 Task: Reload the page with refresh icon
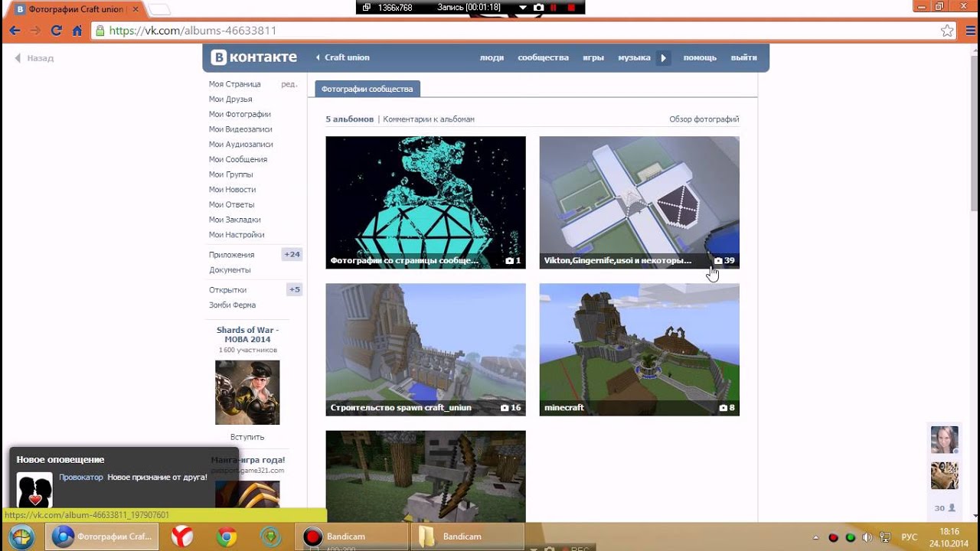click(56, 31)
